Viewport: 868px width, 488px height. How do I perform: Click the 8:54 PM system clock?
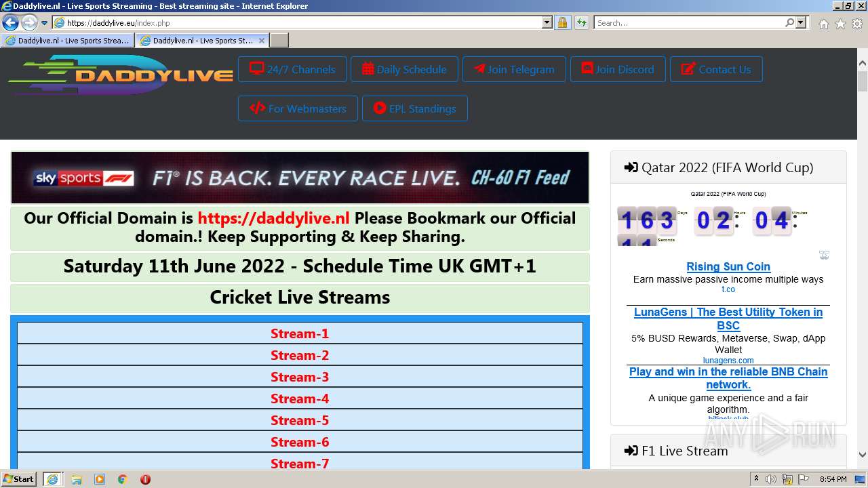[833, 479]
